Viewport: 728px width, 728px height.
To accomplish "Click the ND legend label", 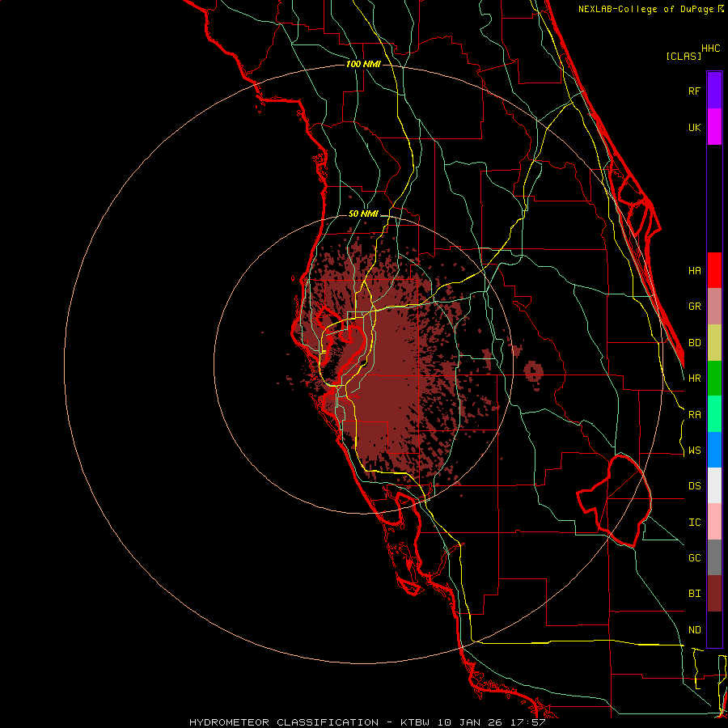I will tap(695, 630).
